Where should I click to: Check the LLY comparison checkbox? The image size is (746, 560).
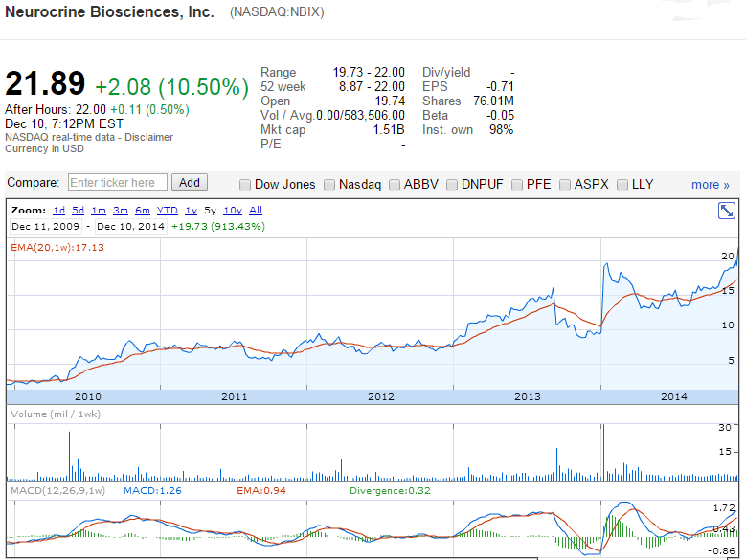coord(622,185)
